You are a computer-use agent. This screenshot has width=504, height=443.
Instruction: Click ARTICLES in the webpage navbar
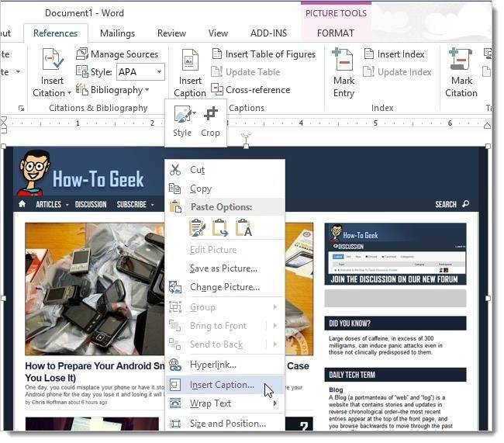49,204
